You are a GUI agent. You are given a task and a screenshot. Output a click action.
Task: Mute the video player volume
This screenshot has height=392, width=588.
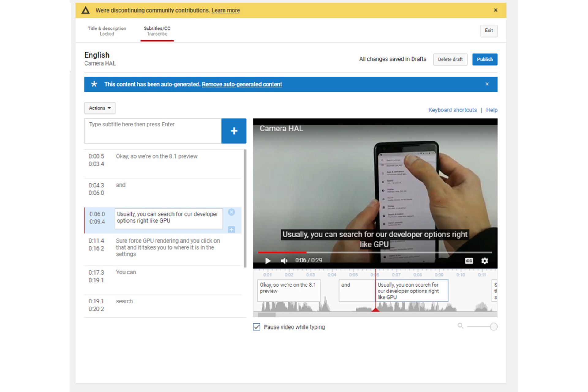(284, 261)
